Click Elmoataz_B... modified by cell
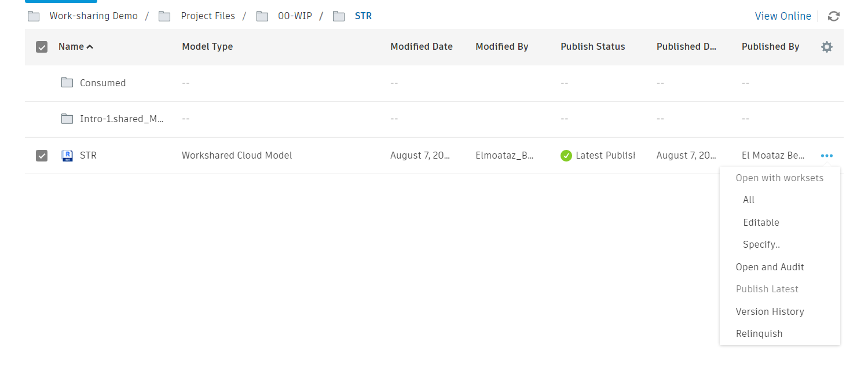The height and width of the screenshot is (382, 868). coord(504,155)
